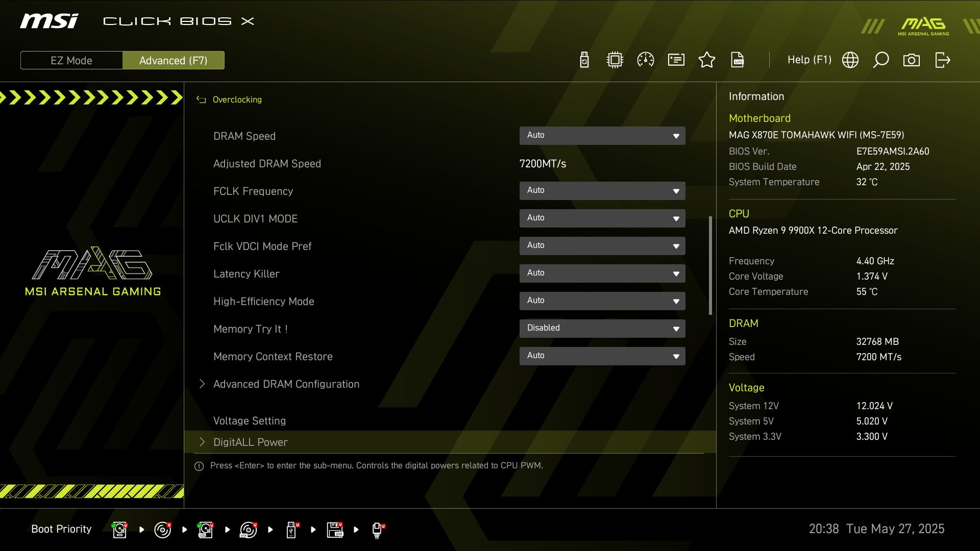Click the exit door icon
The width and height of the screenshot is (980, 551).
point(942,60)
